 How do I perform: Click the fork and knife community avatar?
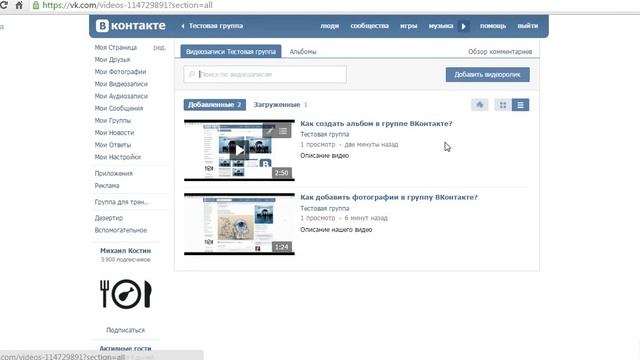pyautogui.click(x=126, y=294)
